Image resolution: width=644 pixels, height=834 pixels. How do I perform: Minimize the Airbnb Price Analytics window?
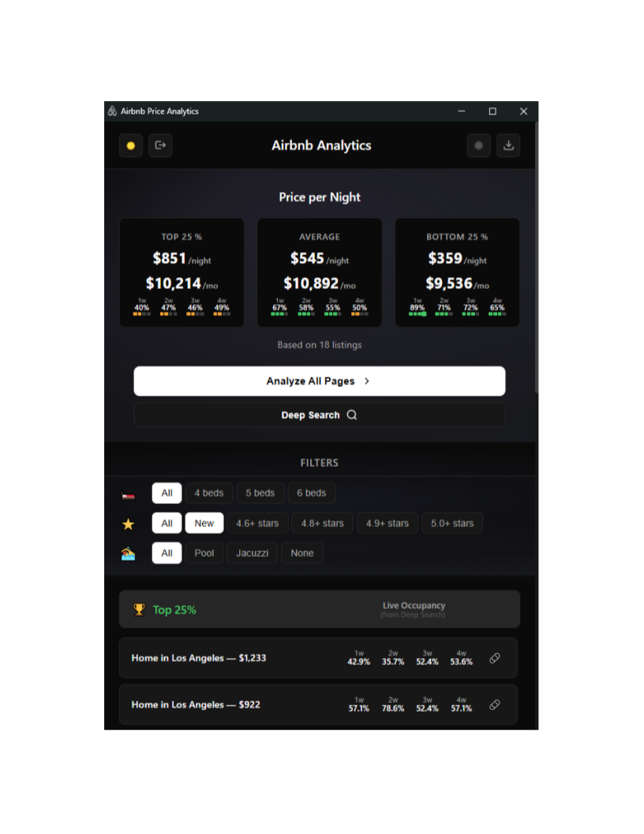[x=461, y=111]
